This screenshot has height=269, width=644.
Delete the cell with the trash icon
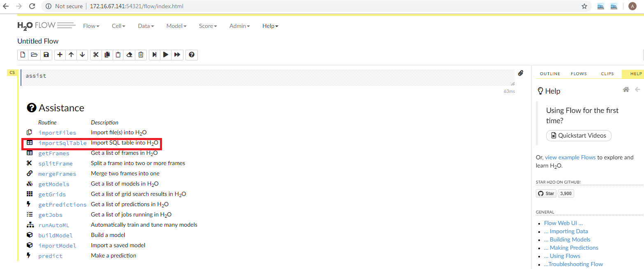click(x=141, y=55)
